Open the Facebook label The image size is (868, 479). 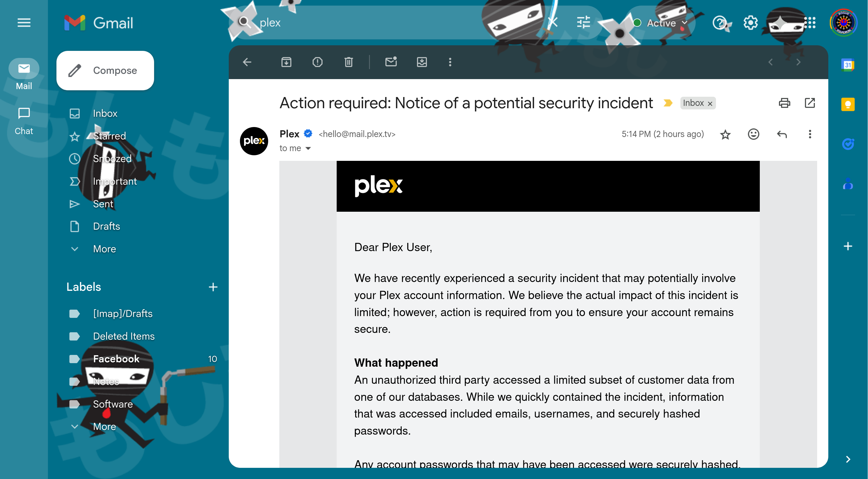[x=116, y=359]
